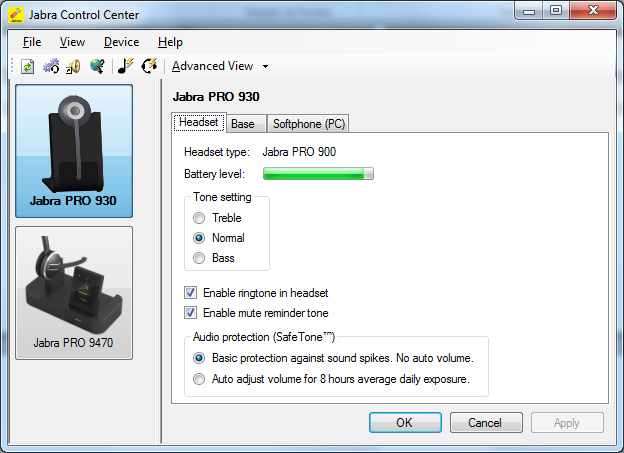The width and height of the screenshot is (624, 453).
Task: Open the Advanced View dropdown
Action: [x=220, y=66]
